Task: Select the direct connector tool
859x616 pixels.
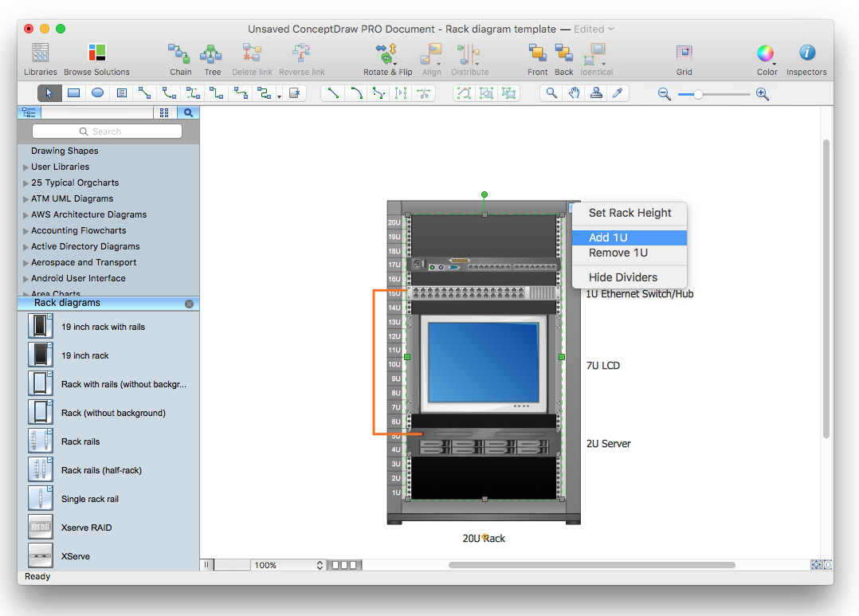Action: [x=145, y=93]
